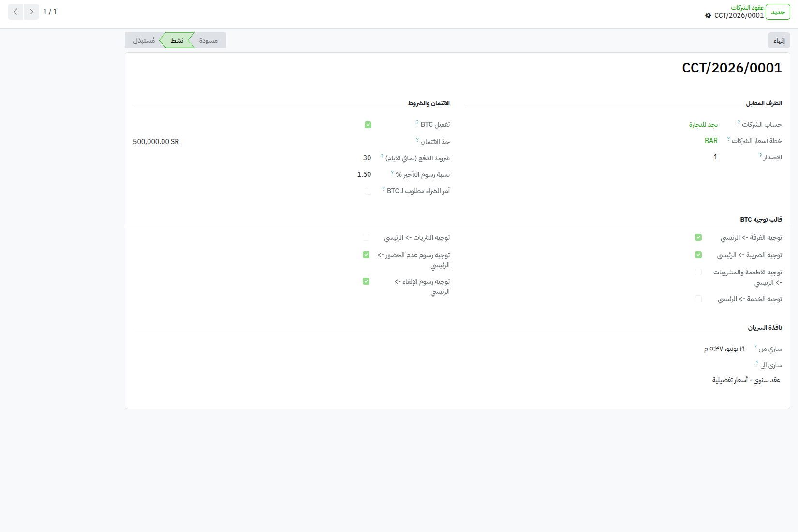Switch status to مسودة stage
This screenshot has width=798, height=532.
[x=208, y=41]
